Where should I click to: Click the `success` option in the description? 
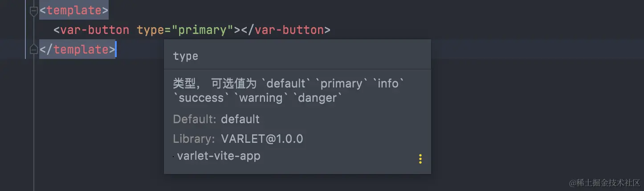click(201, 97)
